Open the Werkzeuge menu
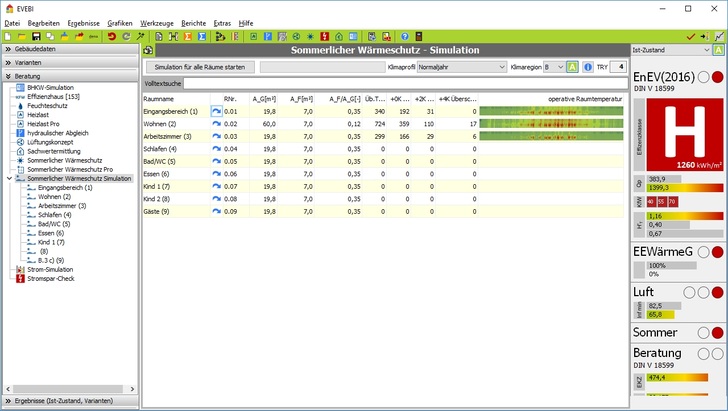 158,22
